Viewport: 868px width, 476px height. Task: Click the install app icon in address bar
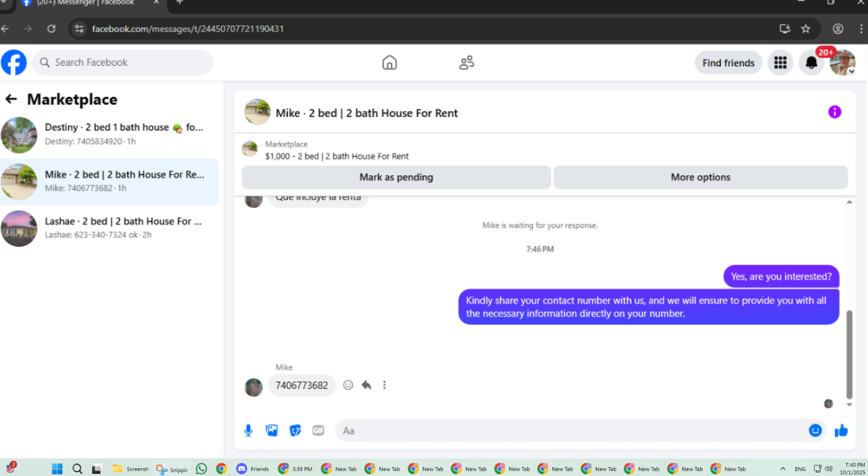pos(784,29)
